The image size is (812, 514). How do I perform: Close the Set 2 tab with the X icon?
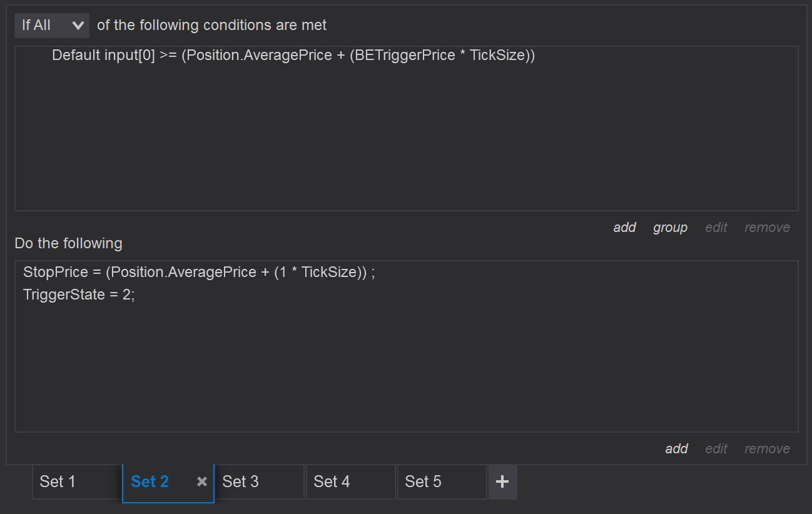click(202, 481)
